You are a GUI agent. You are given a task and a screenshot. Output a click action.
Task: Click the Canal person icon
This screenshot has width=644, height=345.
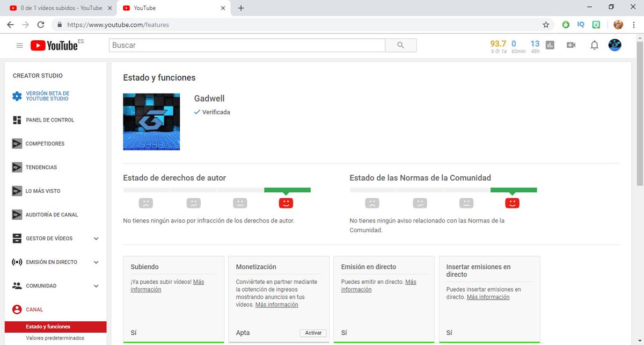click(x=17, y=310)
